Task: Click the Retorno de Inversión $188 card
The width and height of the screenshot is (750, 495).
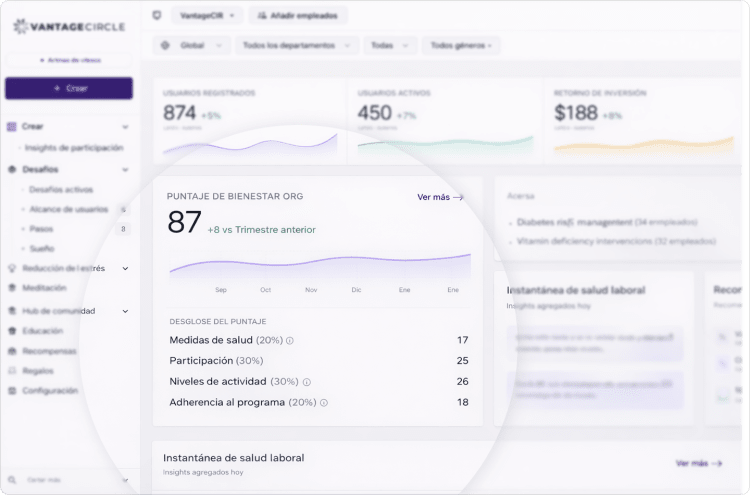Action: 644,122
